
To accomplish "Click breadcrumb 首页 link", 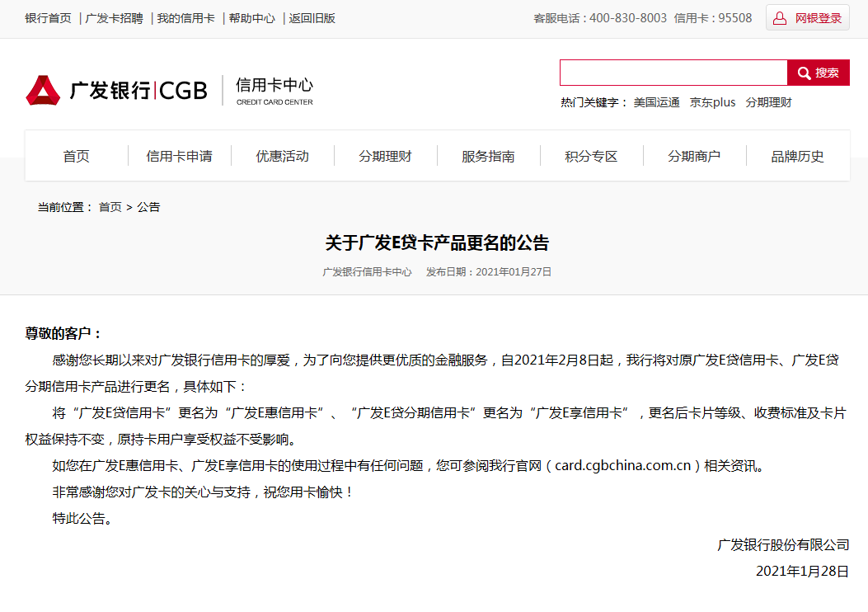I will tap(110, 207).
